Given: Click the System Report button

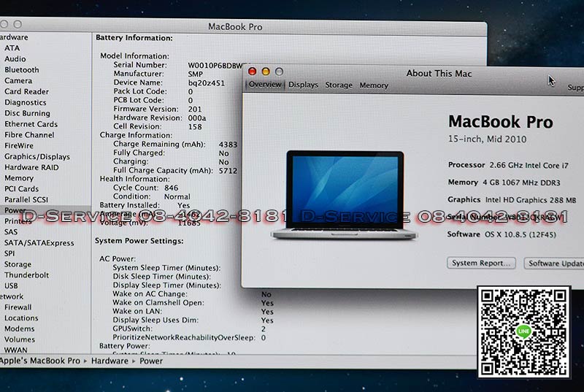Looking at the screenshot, I should tap(481, 263).
